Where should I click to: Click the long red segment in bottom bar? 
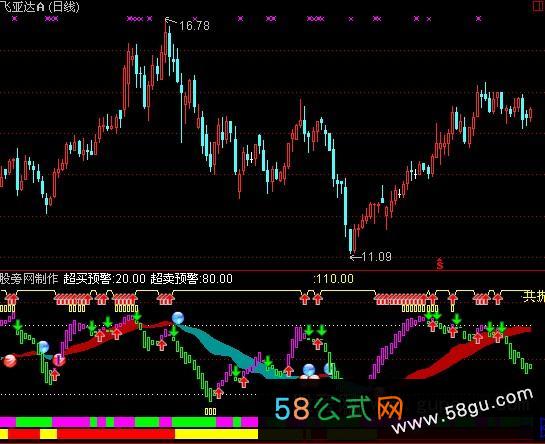116,434
